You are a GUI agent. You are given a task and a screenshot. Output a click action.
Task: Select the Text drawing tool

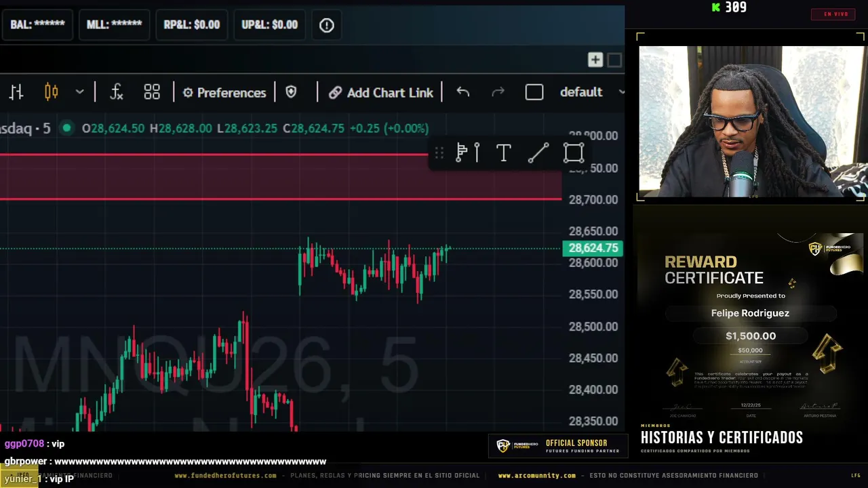(x=503, y=153)
